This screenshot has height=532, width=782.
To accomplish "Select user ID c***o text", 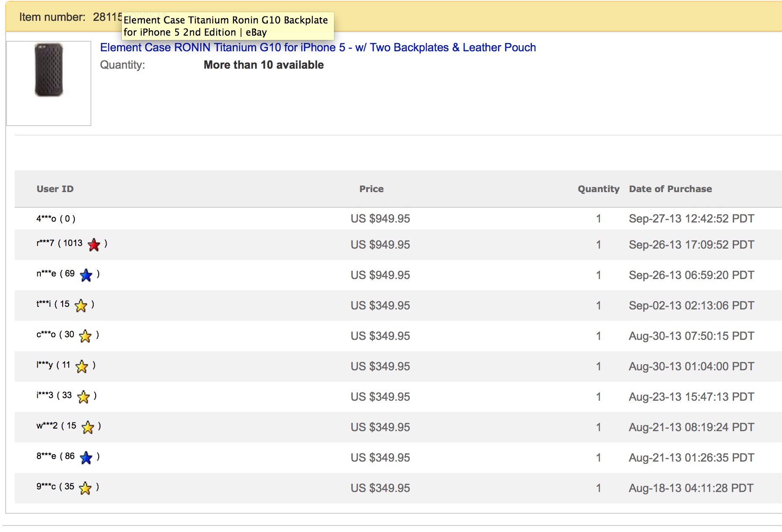I will click(46, 334).
